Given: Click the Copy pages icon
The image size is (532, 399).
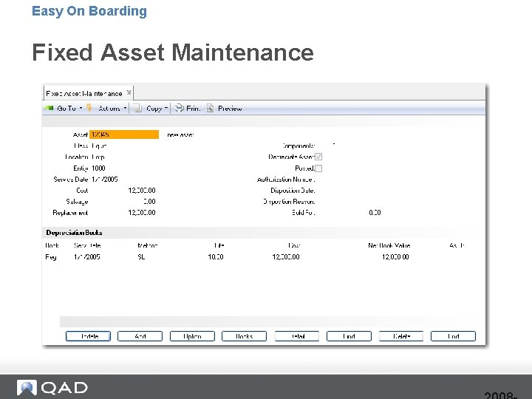Looking at the screenshot, I should tap(137, 108).
